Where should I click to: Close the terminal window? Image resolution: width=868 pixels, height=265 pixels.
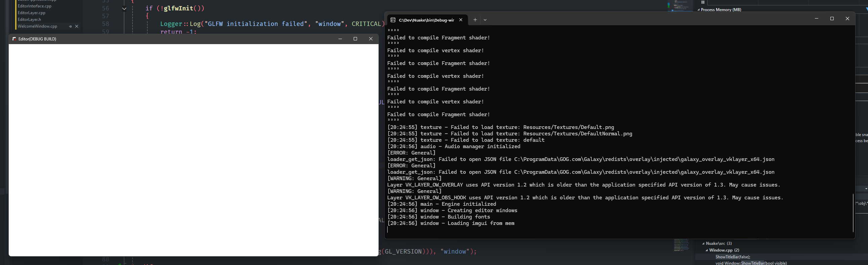pos(847,19)
